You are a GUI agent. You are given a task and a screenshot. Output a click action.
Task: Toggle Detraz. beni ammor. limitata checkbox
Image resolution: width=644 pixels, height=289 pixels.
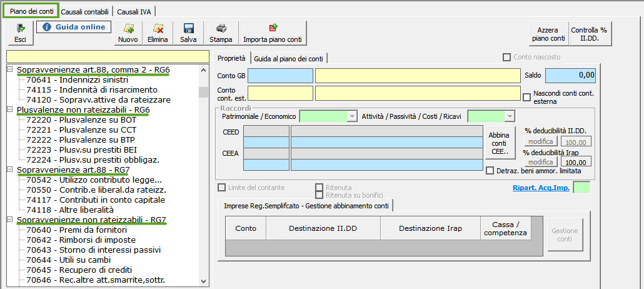coord(490,170)
